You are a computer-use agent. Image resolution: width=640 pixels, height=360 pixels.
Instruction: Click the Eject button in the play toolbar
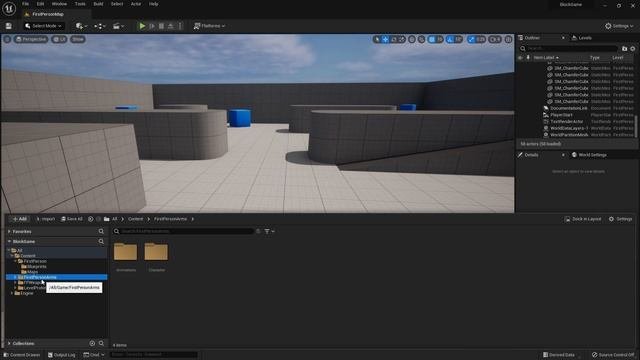pos(171,26)
